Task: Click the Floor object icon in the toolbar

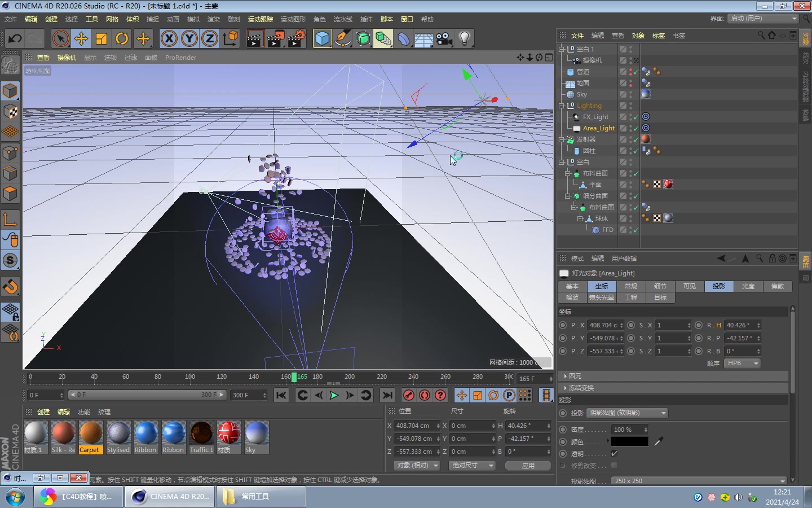Action: pyautogui.click(x=423, y=38)
